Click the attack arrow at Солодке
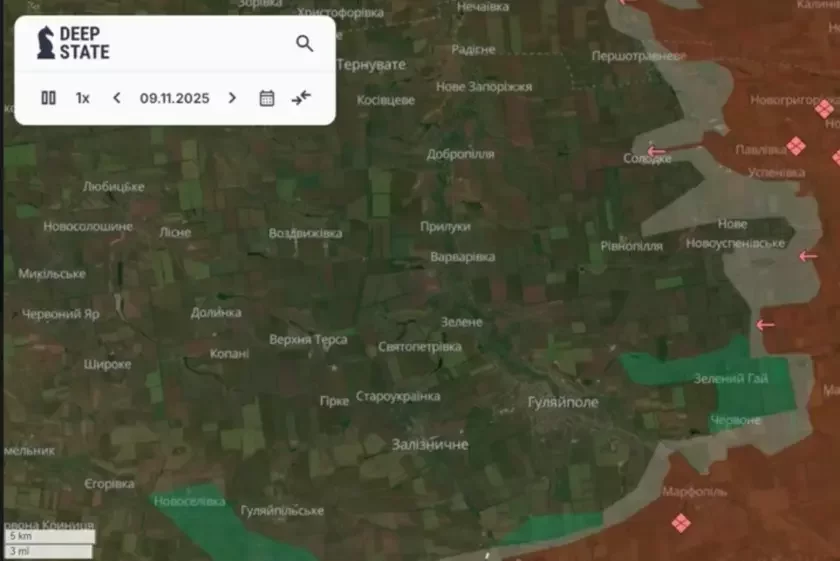The width and height of the screenshot is (840, 561). pos(656,152)
